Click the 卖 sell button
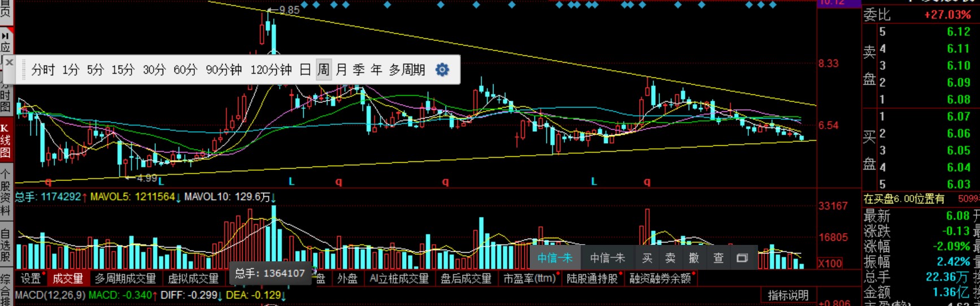 tap(670, 258)
